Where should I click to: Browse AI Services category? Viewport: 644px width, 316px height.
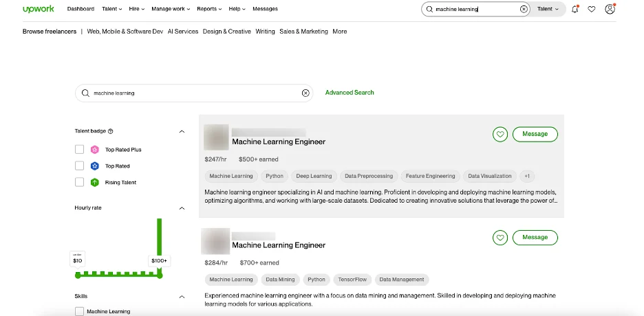tap(183, 32)
